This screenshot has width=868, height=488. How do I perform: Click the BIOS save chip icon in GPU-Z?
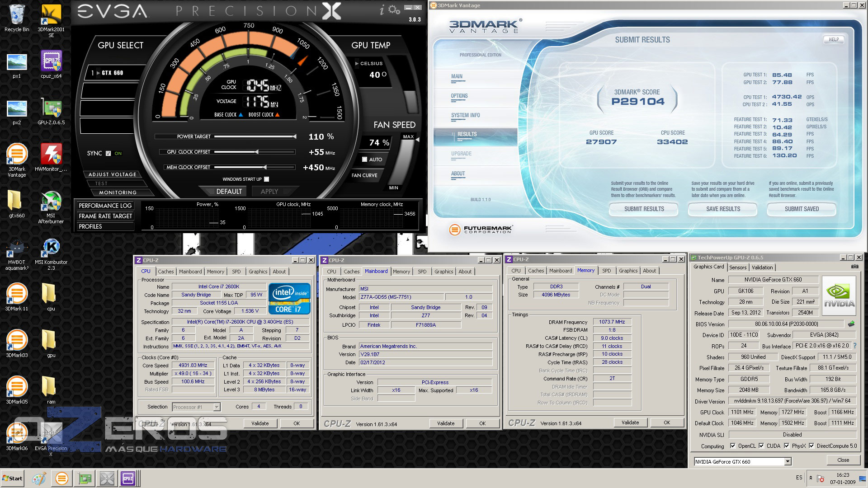click(851, 324)
